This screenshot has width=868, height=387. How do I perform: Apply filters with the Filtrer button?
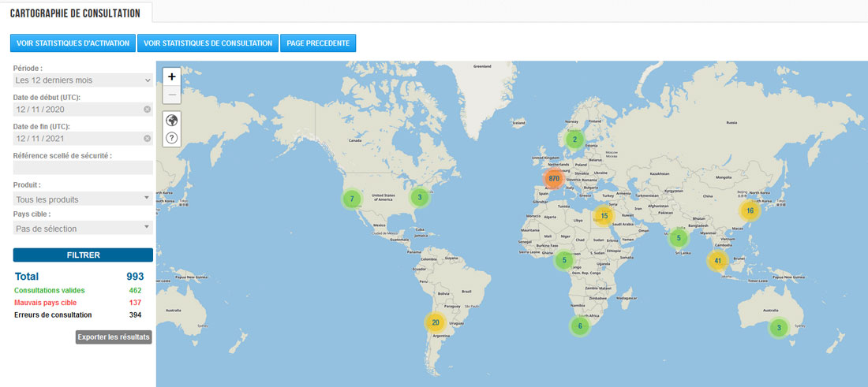(83, 255)
